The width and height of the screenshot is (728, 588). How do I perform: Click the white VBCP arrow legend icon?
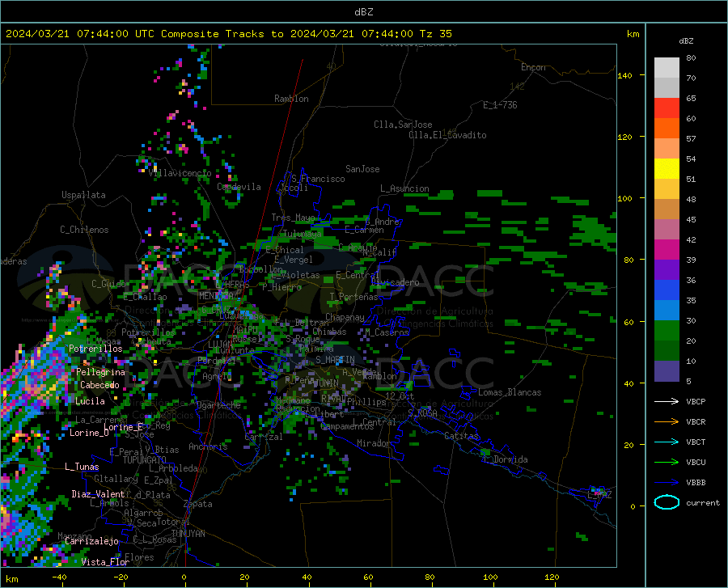[x=667, y=401]
